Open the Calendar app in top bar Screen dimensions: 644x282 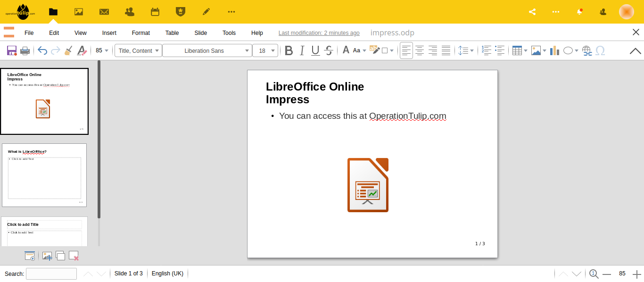[155, 12]
